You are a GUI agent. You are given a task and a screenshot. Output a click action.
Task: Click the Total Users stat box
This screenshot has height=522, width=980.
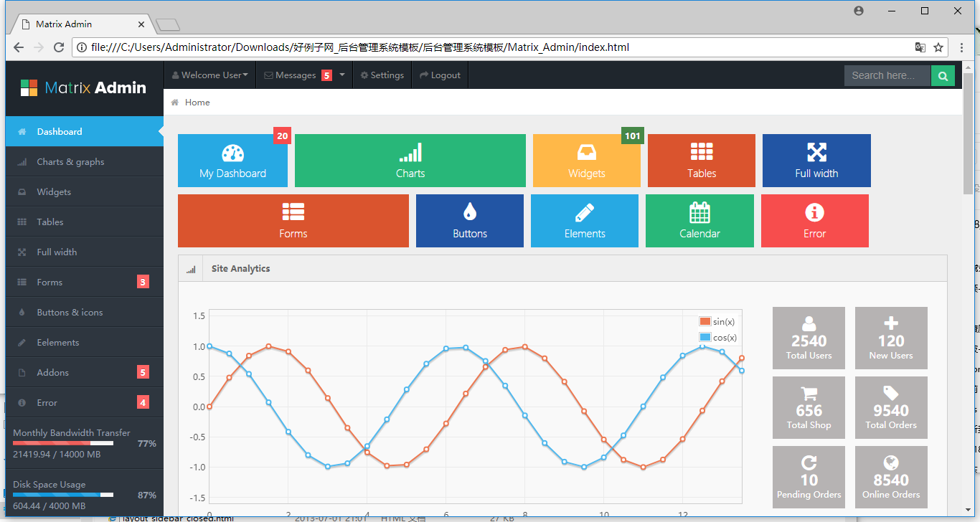coord(809,338)
